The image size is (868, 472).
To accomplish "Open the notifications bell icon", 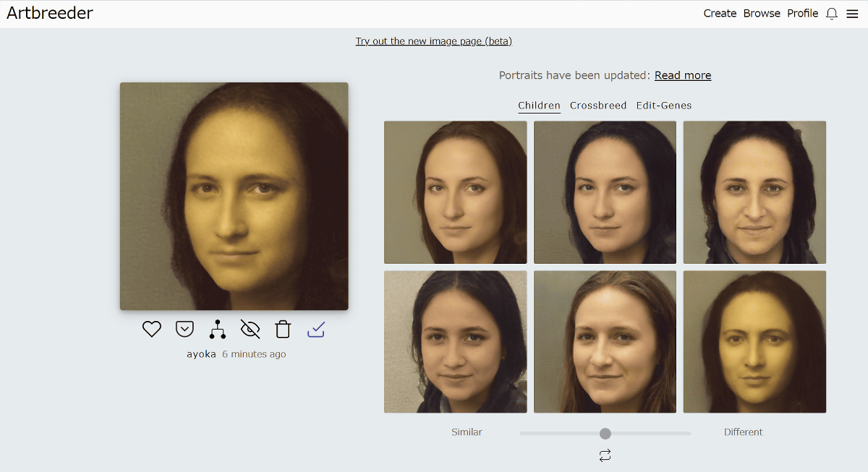I will pyautogui.click(x=832, y=14).
